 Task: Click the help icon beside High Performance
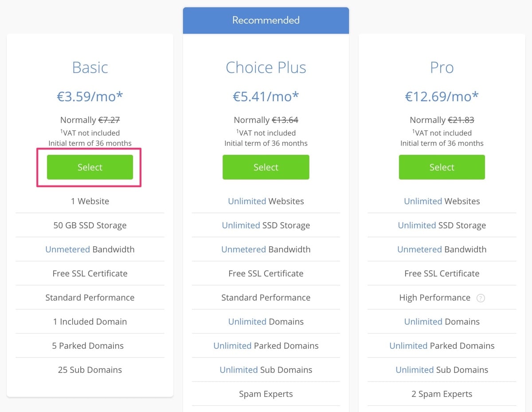(x=481, y=298)
